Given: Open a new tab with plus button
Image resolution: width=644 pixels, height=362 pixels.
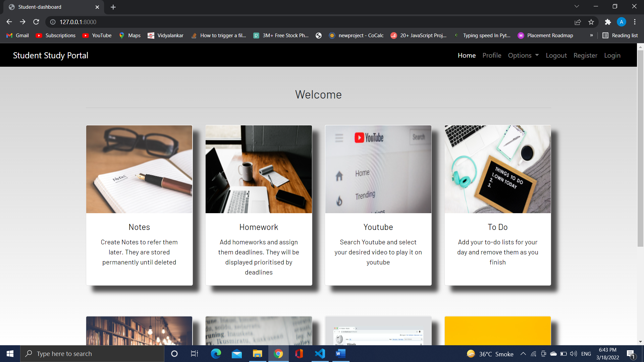Looking at the screenshot, I should point(113,7).
